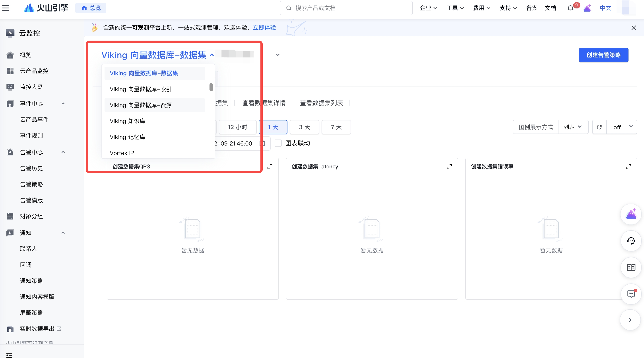Click the 立即体验 link in banner
Image resolution: width=644 pixels, height=358 pixels.
[264, 28]
